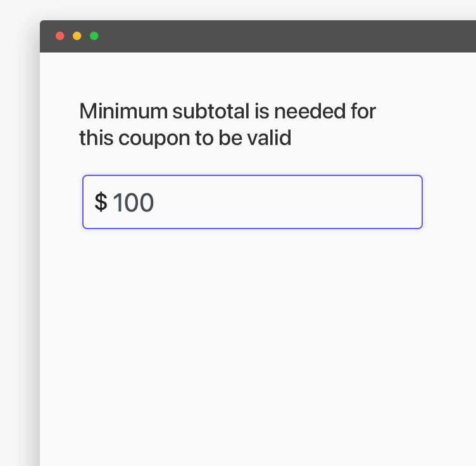
Task: Click the desktop background left of the window
Action: (18, 253)
